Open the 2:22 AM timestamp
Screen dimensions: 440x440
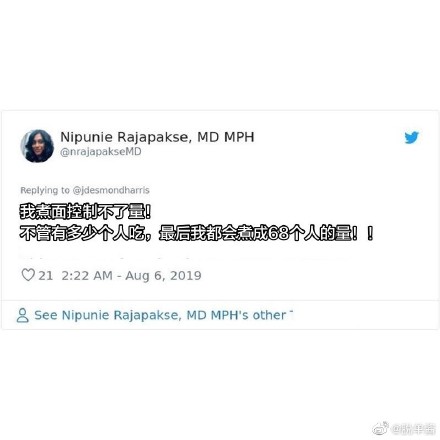87,276
